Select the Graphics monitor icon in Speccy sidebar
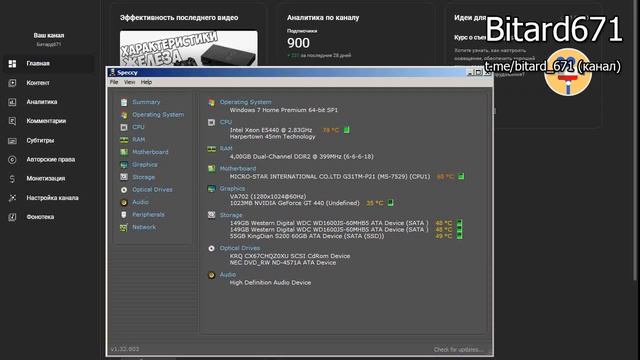640x360 pixels. (x=124, y=165)
